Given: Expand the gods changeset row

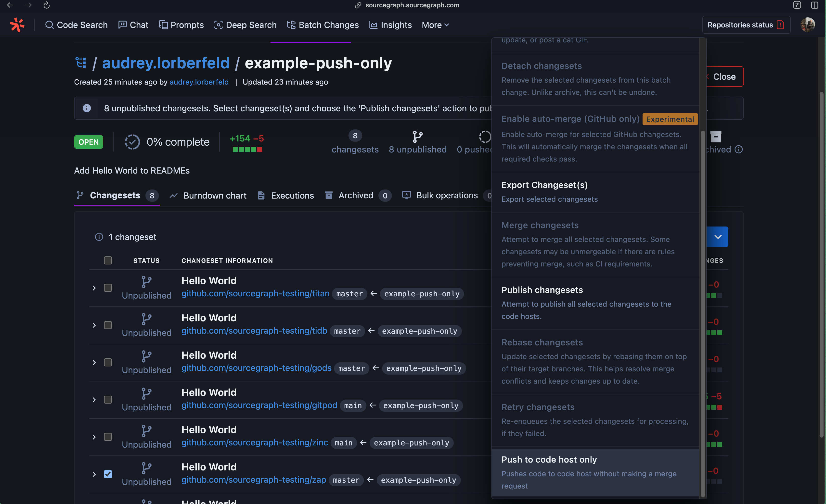Looking at the screenshot, I should click(94, 362).
